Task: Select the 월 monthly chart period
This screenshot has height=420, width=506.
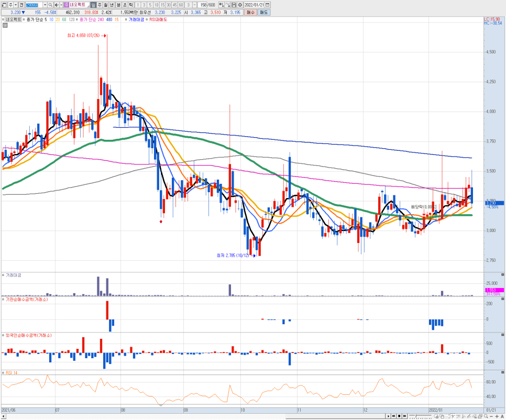Action: 105,5
